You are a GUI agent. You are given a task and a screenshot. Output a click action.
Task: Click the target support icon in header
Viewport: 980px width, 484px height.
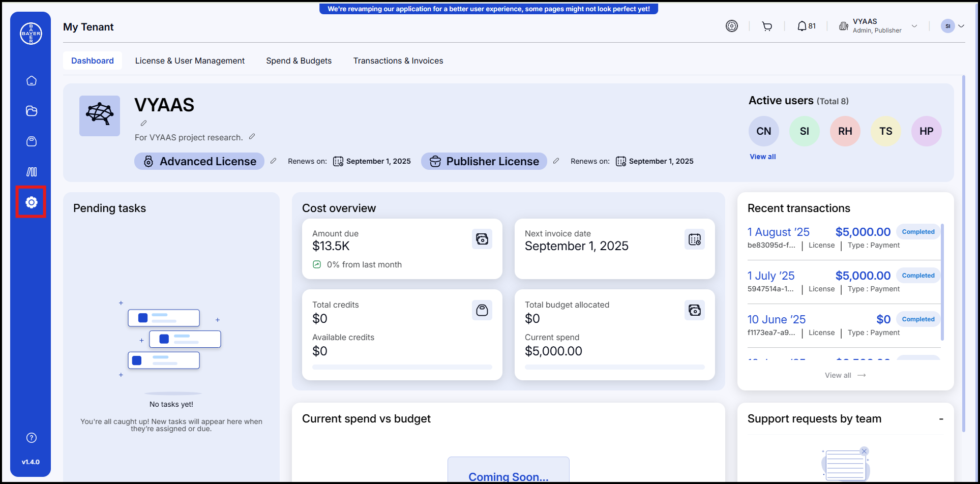[x=732, y=26]
